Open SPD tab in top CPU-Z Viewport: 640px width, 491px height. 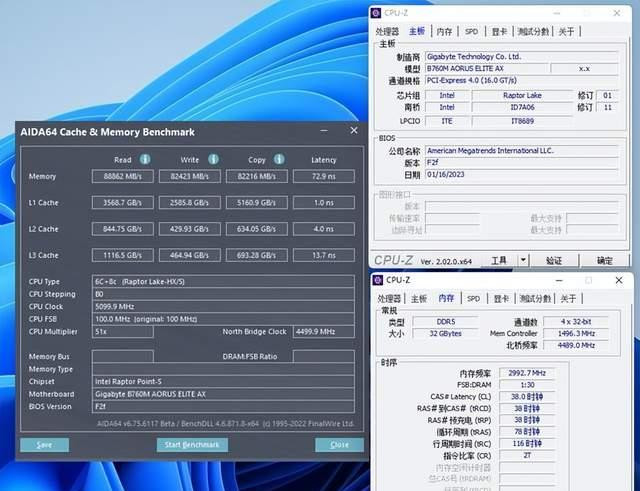471,31
